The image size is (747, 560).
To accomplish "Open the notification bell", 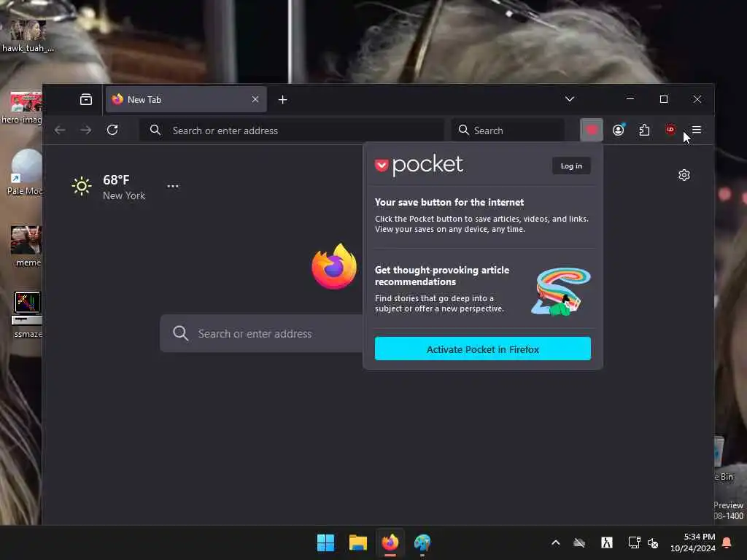I will (727, 542).
